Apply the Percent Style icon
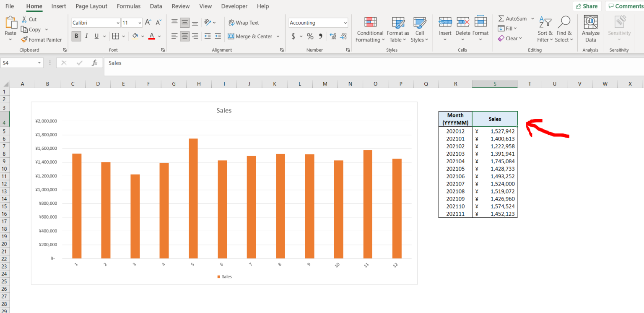The image size is (644, 313). point(310,37)
